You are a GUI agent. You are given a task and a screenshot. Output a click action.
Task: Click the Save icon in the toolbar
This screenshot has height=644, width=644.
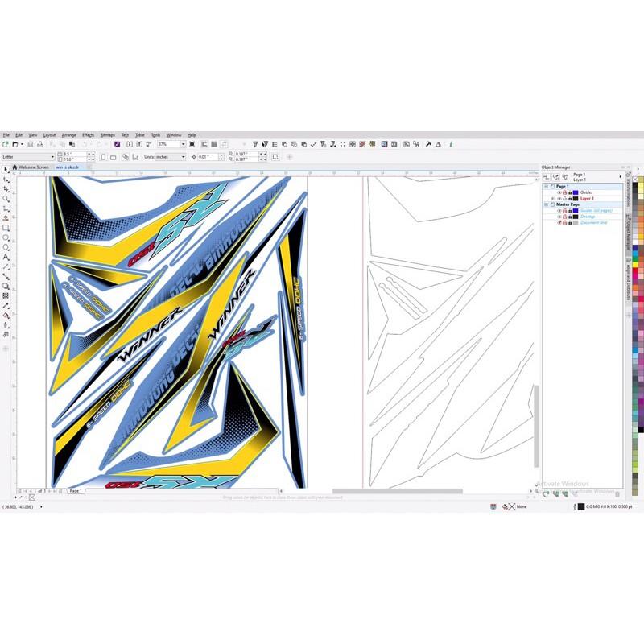tap(31, 144)
